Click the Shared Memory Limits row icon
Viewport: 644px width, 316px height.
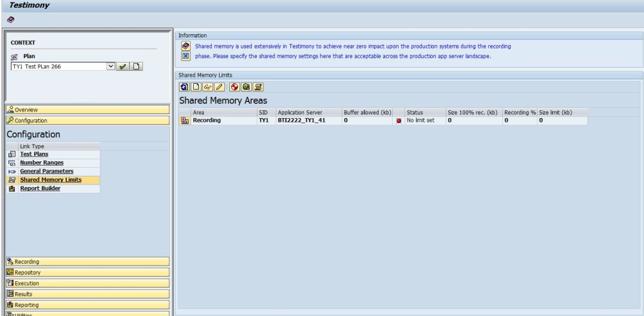[12, 180]
